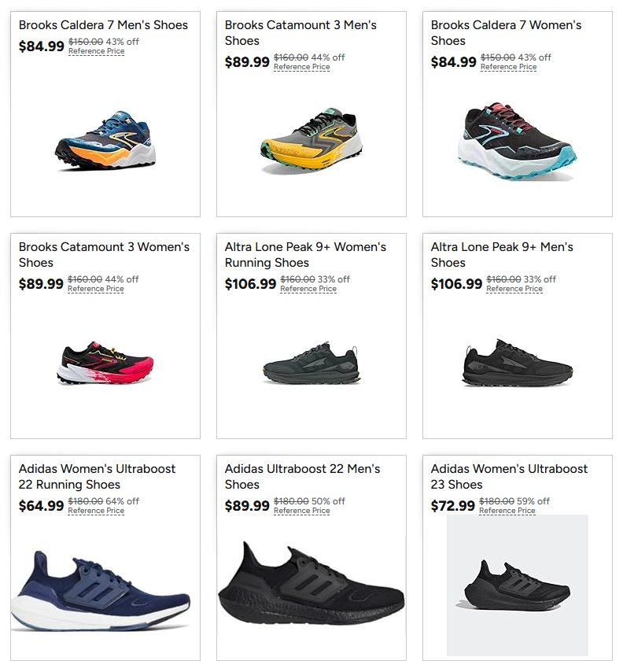Click Reference Price under Brooks Caldera 7 Men's

95,50
